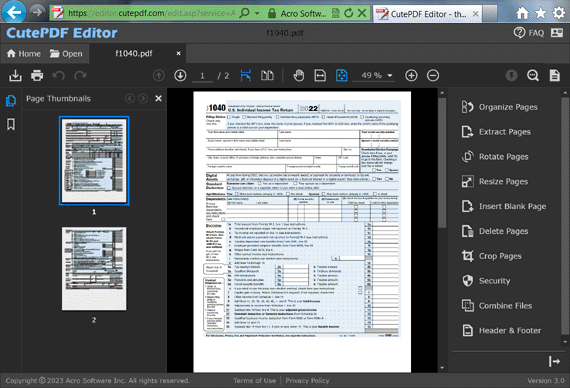
Task: Go back with browser back button
Action: tap(14, 12)
